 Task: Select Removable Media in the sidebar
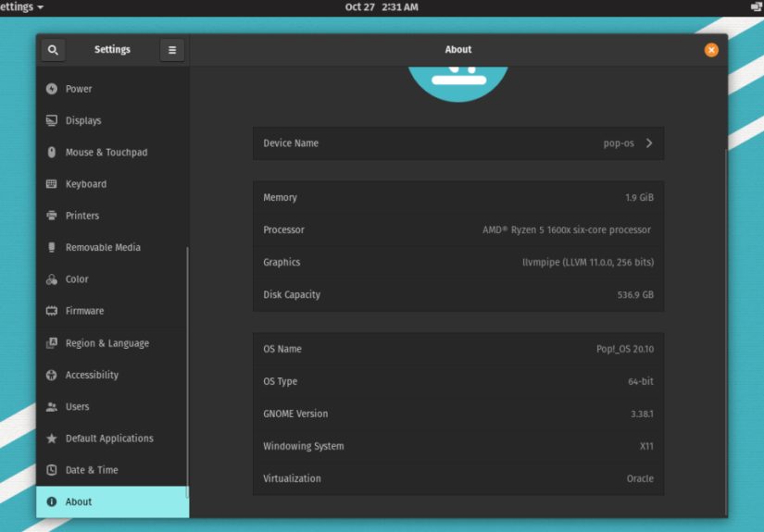tap(113, 247)
